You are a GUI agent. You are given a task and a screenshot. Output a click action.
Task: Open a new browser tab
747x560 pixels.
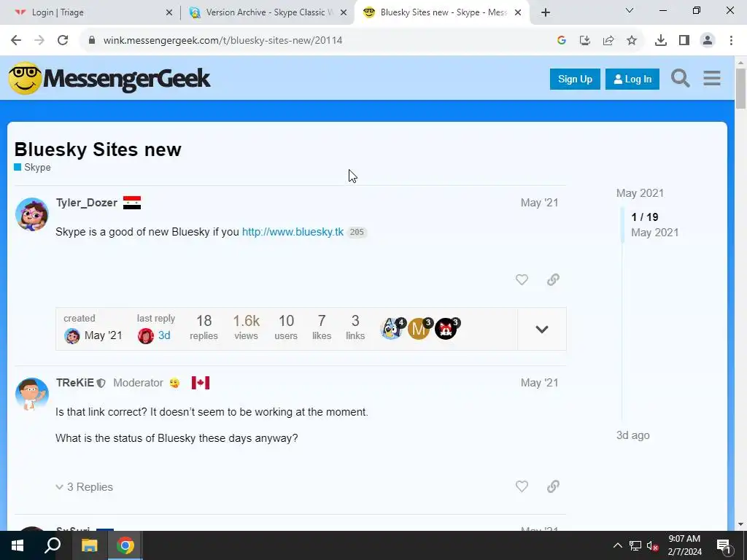point(546,12)
